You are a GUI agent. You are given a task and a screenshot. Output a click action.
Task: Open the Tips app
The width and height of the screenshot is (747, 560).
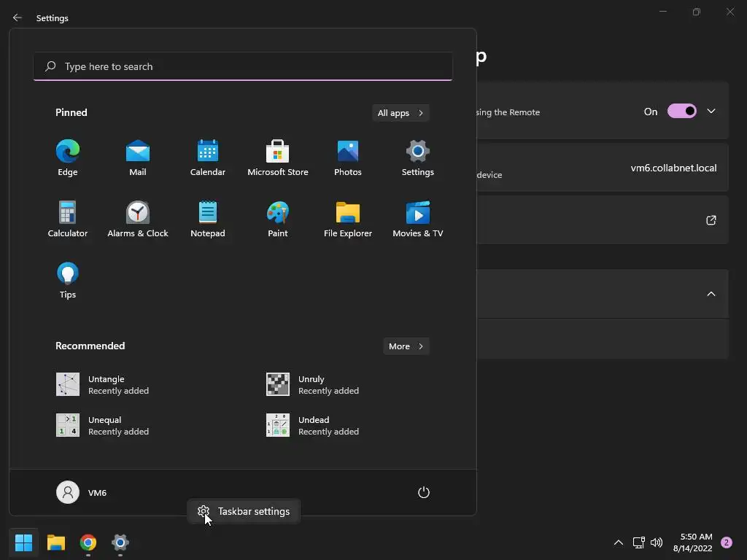click(68, 281)
